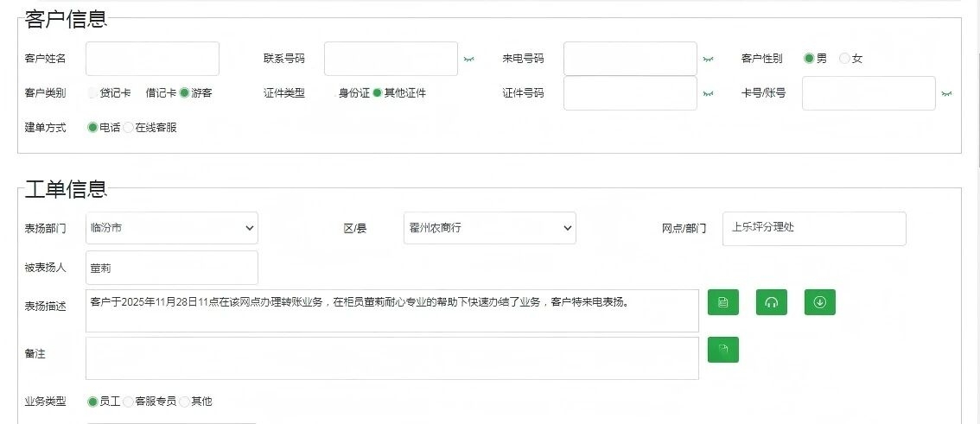Screen dimensions: 980x424
Task: Select 女 for 客户性别
Action: click(x=845, y=59)
